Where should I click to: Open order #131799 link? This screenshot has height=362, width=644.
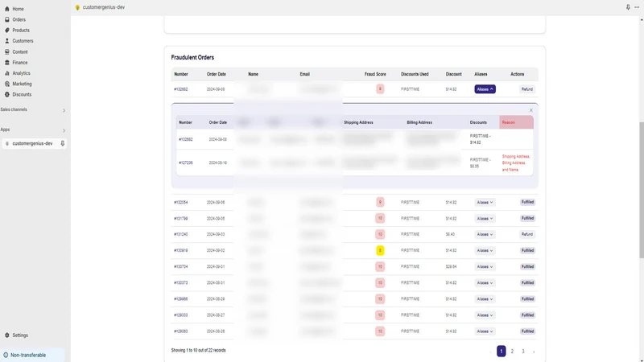180,218
